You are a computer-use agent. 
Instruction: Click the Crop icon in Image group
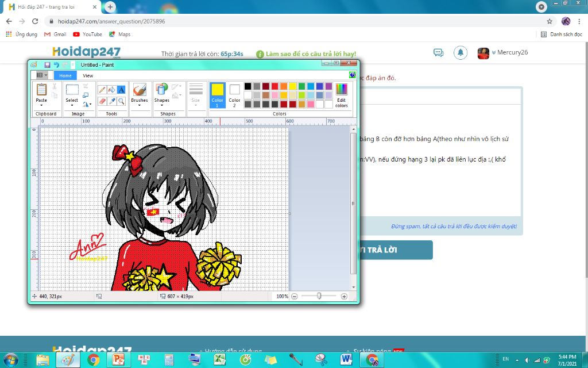(x=86, y=86)
